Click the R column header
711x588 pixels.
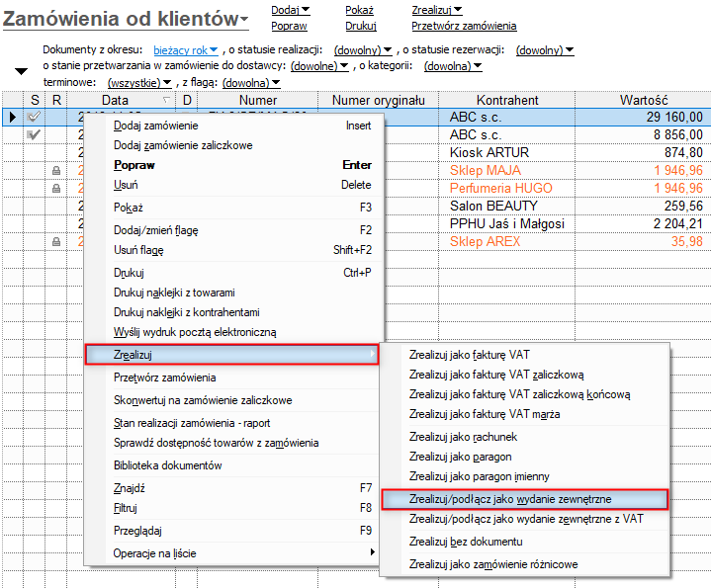click(56, 100)
